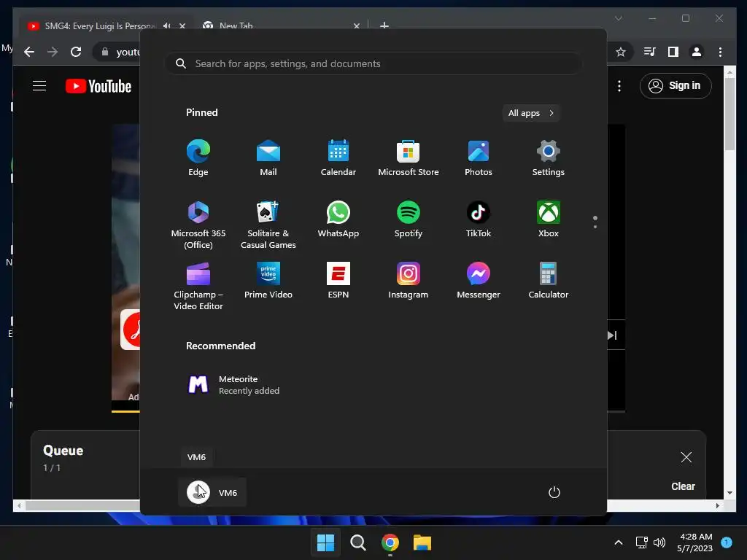Viewport: 747px width, 560px height.
Task: Open the recommended Meteorite app
Action: pyautogui.click(x=233, y=385)
